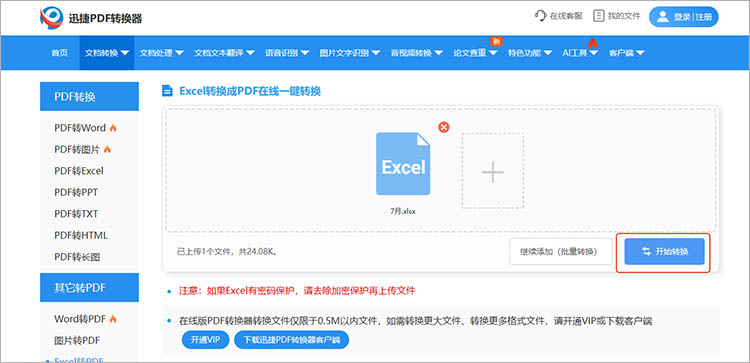750x363 pixels.
Task: Select PDF转HTML in the sidebar
Action: coord(81,236)
